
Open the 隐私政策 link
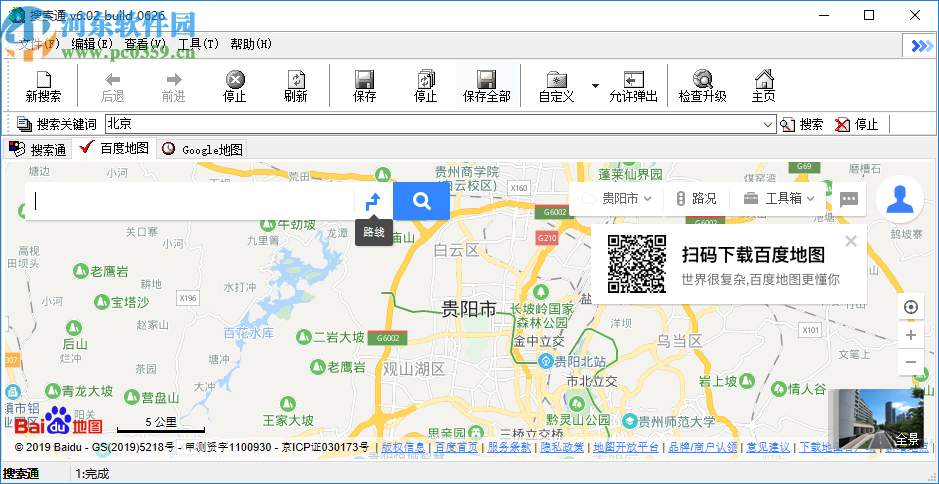tap(562, 447)
